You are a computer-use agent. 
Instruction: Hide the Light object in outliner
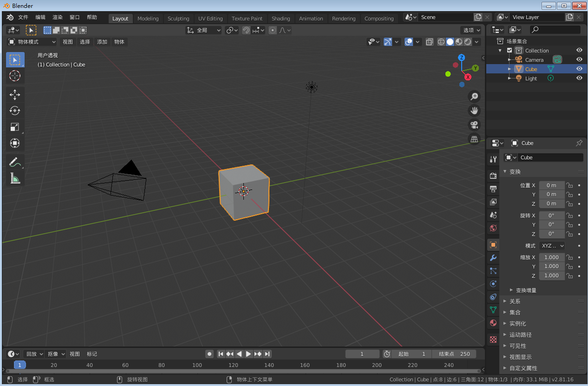click(x=579, y=78)
